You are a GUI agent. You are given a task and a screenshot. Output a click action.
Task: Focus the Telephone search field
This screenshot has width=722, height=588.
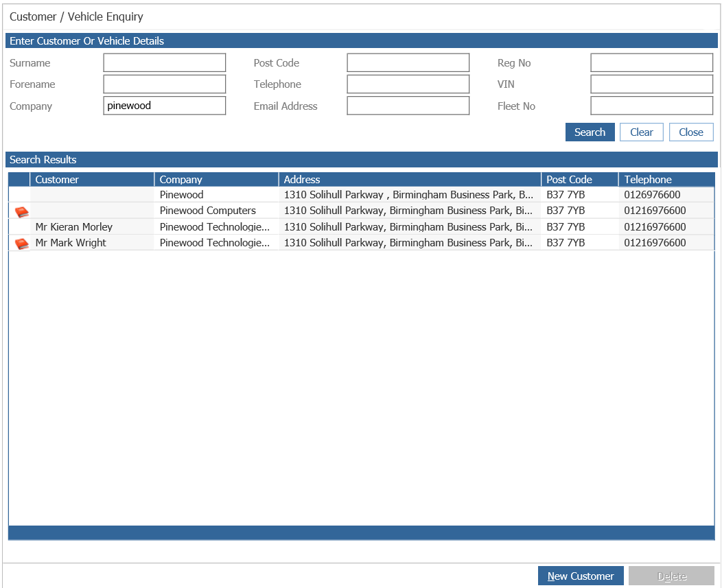[x=408, y=84]
